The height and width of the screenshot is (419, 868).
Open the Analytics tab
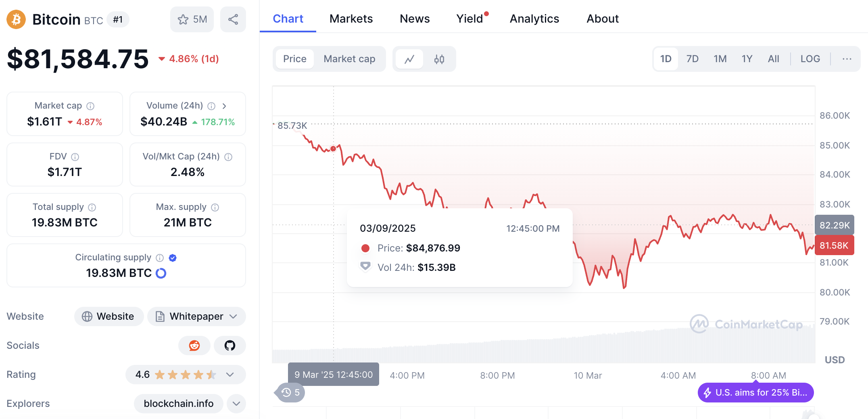tap(534, 19)
